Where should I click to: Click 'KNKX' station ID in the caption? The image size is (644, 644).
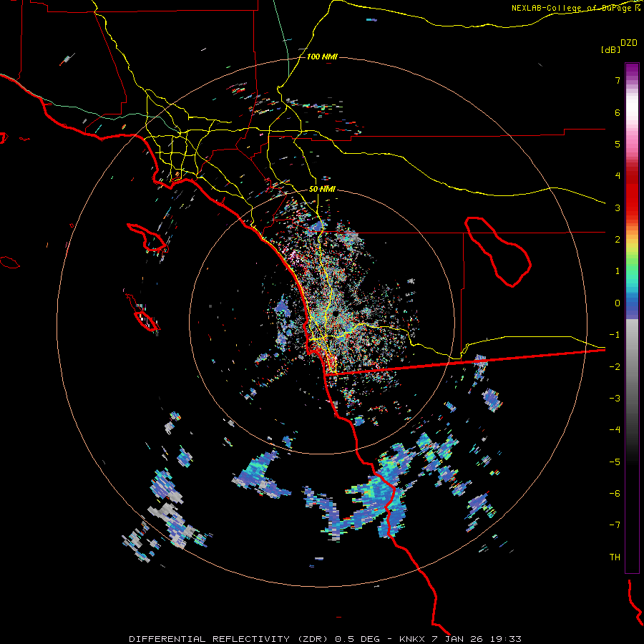tap(413, 639)
